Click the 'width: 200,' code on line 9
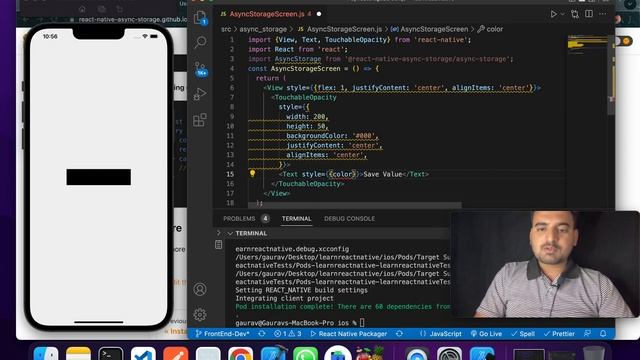Screen dimensions: 640x360 [x=307, y=117]
